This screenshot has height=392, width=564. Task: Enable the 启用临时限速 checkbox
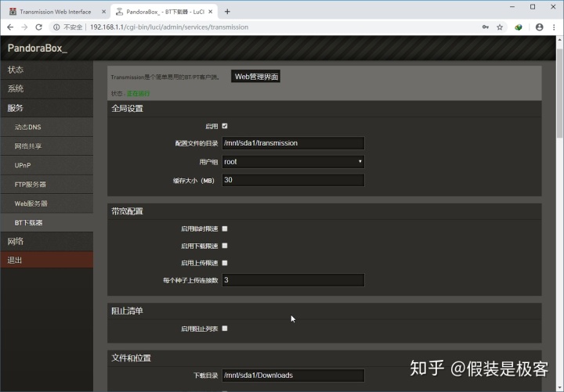click(225, 228)
